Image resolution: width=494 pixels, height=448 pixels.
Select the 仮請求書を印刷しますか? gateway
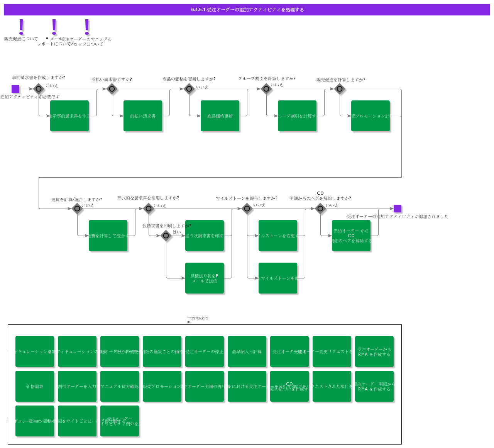click(x=166, y=236)
